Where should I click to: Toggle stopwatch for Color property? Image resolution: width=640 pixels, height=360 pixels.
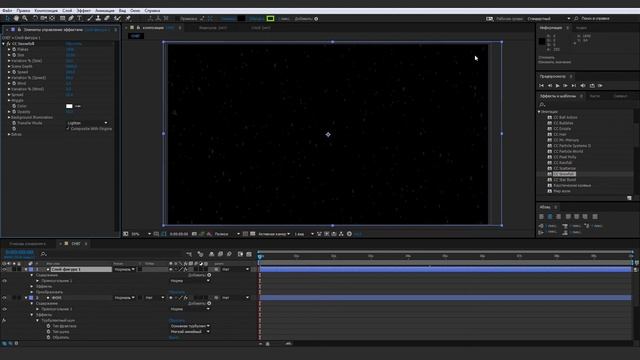[x=14, y=106]
